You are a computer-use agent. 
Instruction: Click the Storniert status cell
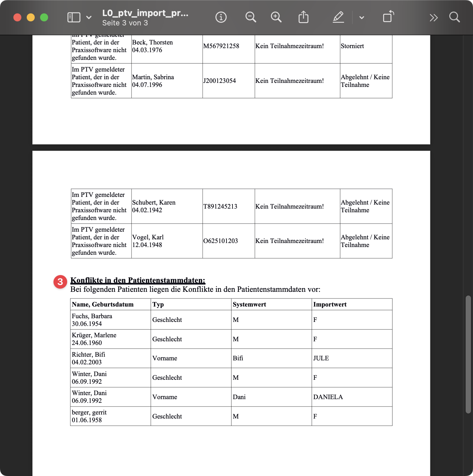coord(352,46)
